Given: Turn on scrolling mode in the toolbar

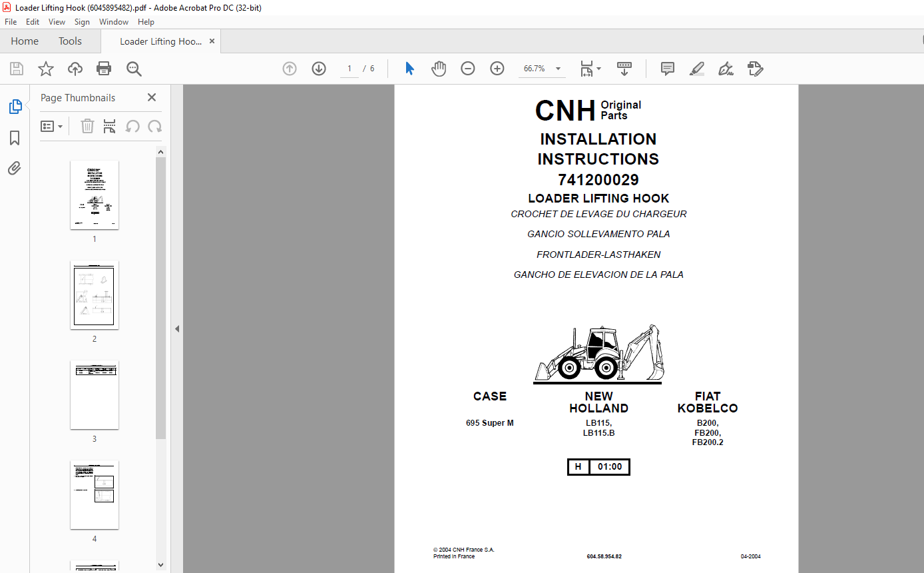Looking at the screenshot, I should [624, 69].
